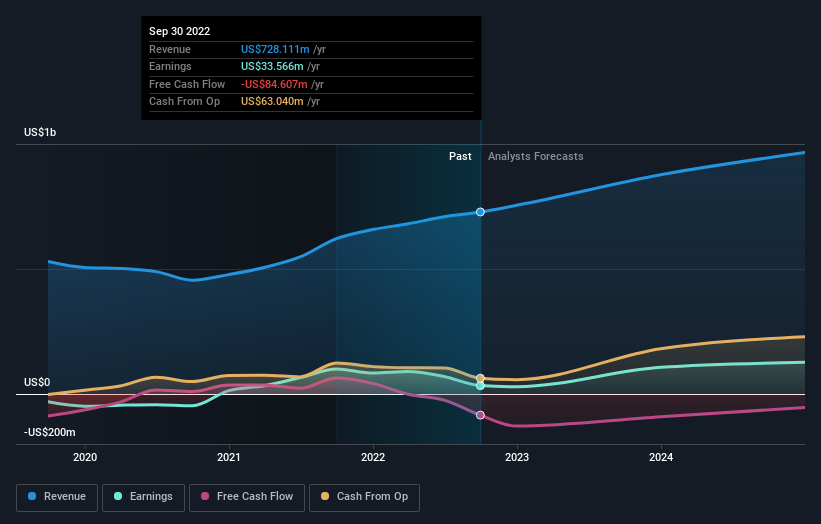Click the 'Free Cash Flow' label in tooltip
The height and width of the screenshot is (524, 821).
coord(187,84)
